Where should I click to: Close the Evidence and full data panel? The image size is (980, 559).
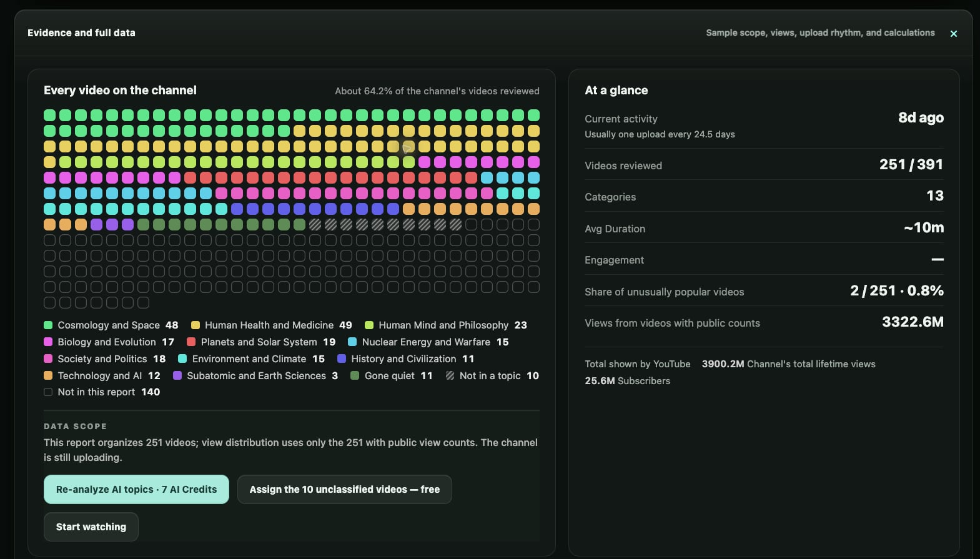pos(953,34)
